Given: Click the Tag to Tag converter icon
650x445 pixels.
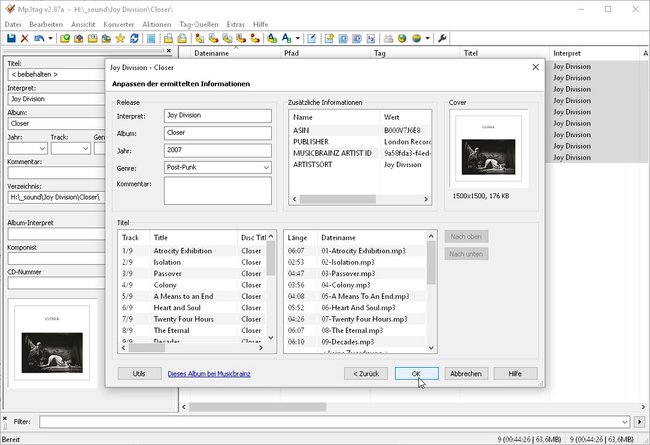Looking at the screenshot, I should [255, 39].
